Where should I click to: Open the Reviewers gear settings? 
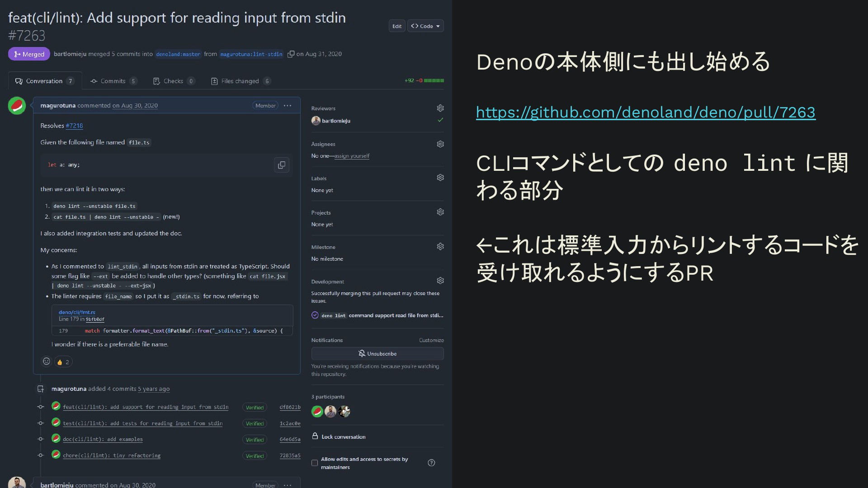click(440, 108)
